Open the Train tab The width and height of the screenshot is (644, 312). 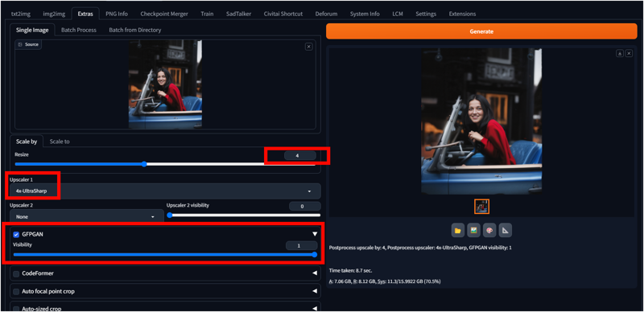207,14
